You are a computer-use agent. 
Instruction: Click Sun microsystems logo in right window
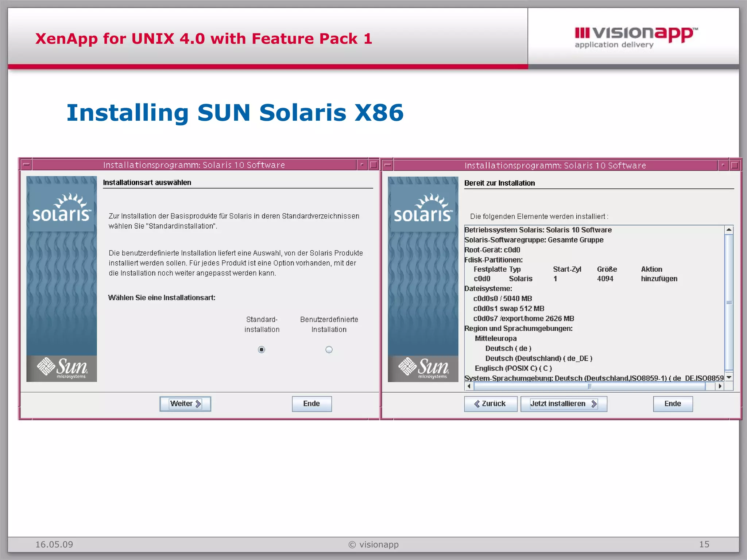point(423,369)
